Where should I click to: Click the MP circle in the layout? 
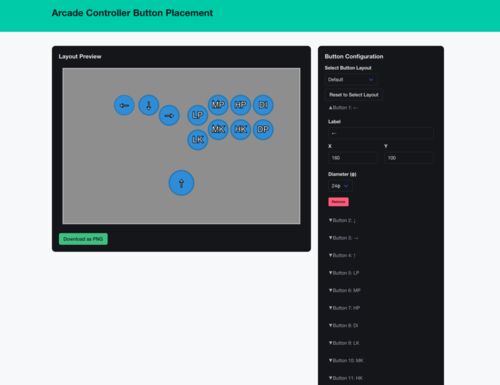218,105
